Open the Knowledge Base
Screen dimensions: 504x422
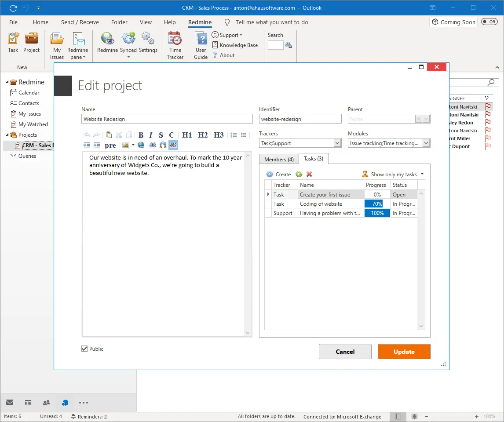[x=235, y=45]
